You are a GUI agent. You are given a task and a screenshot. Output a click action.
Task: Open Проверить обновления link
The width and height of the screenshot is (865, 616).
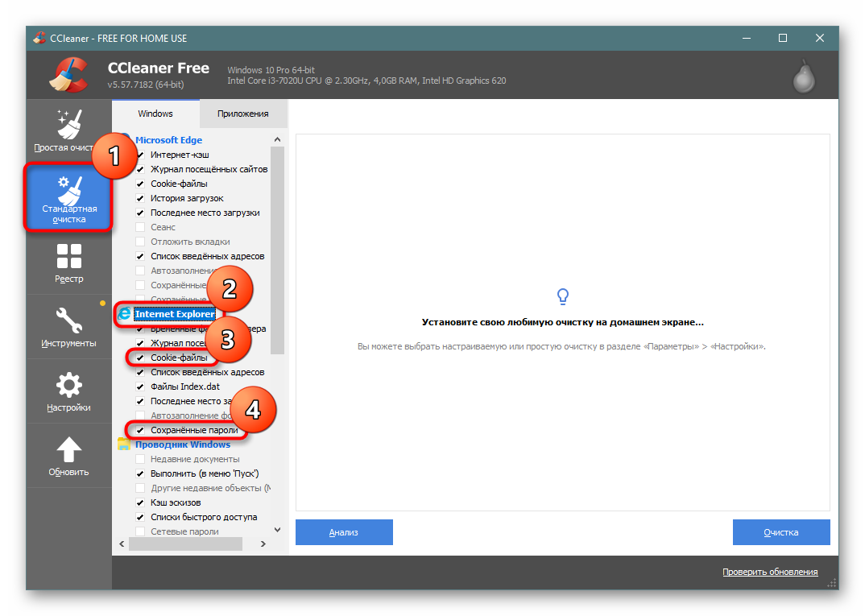[770, 572]
